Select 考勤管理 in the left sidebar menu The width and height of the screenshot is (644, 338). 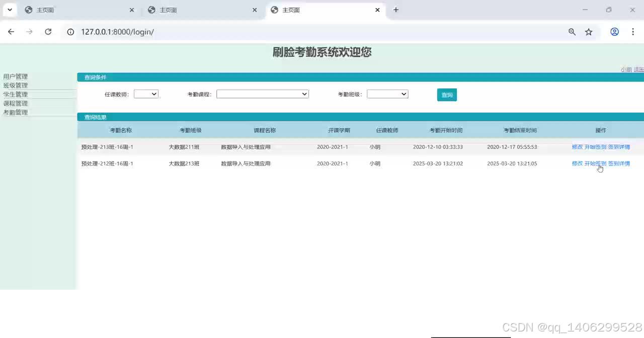(16, 112)
